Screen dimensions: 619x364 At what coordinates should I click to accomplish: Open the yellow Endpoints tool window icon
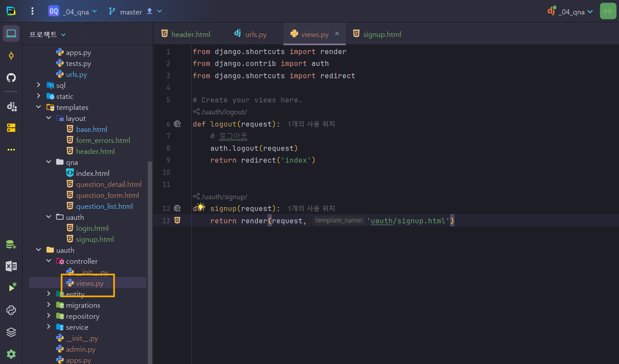click(11, 128)
